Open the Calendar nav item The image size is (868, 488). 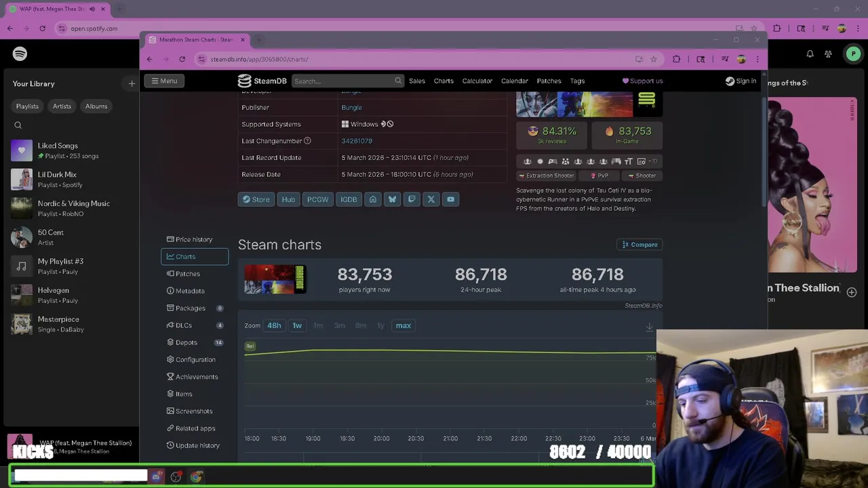(515, 81)
